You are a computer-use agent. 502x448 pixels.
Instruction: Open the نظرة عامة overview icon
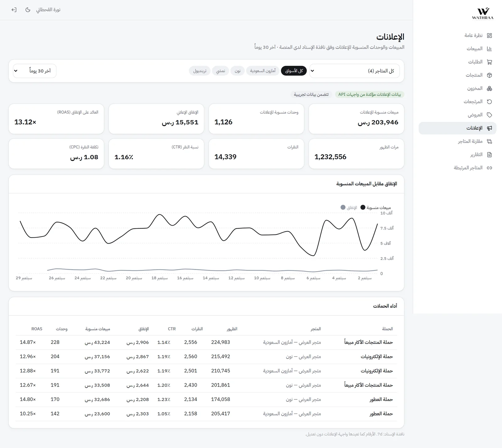pyautogui.click(x=489, y=35)
